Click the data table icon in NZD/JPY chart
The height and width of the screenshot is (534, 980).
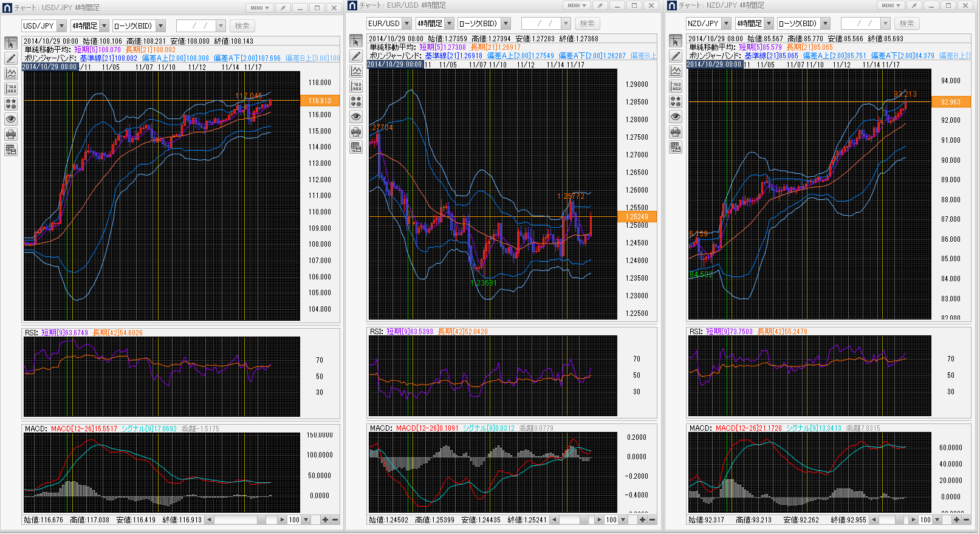(676, 147)
